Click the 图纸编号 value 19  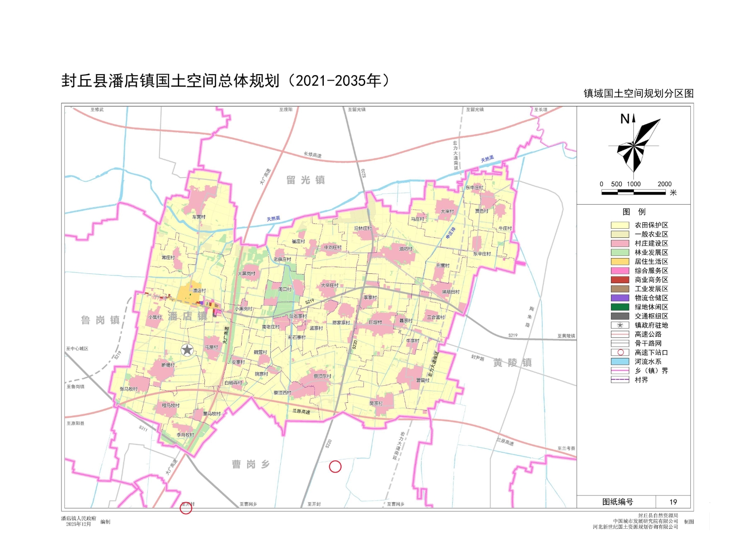point(673,502)
